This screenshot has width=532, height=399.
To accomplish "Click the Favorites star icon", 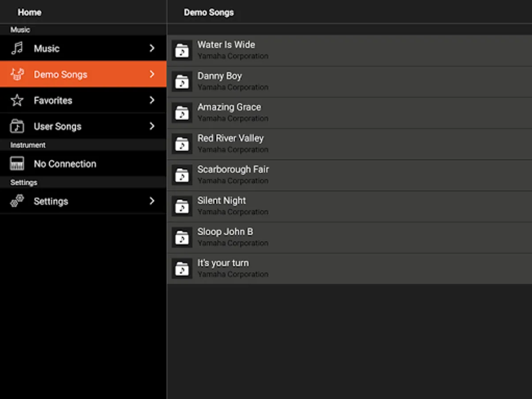I will coord(17,100).
